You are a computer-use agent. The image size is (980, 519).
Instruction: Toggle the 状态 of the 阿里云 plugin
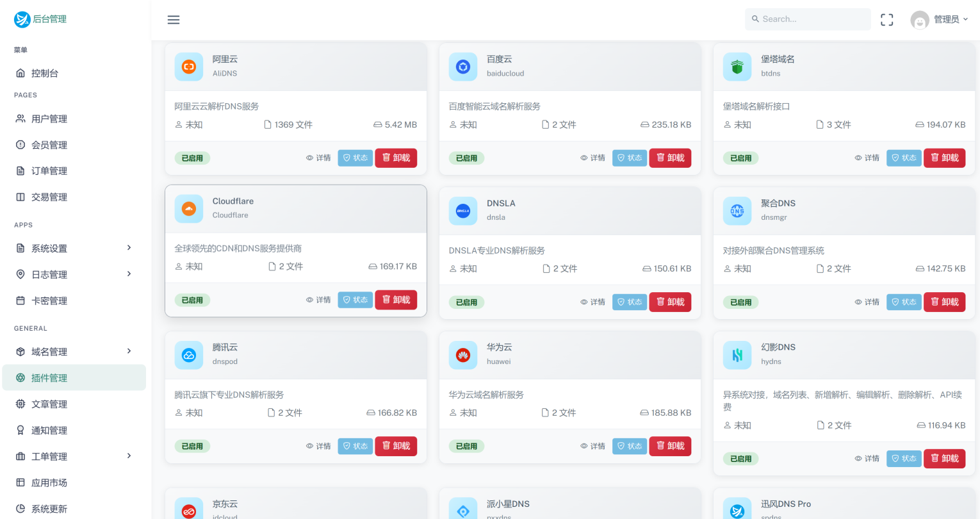click(355, 158)
